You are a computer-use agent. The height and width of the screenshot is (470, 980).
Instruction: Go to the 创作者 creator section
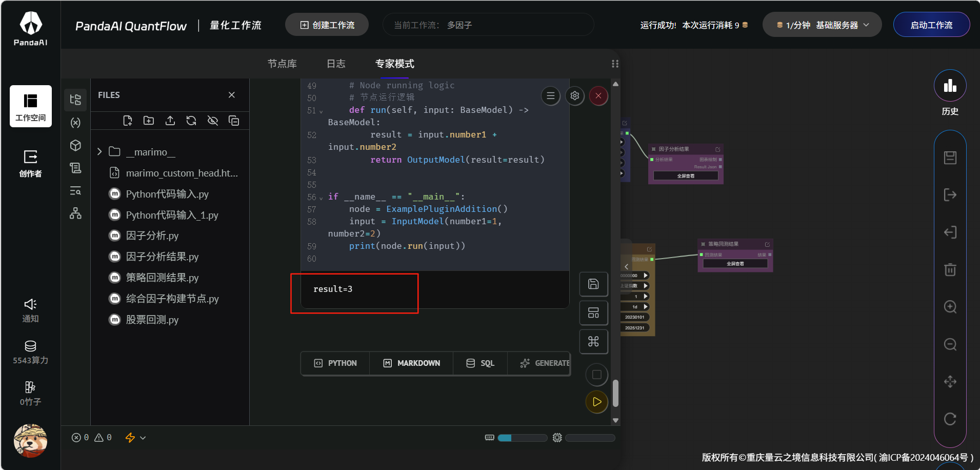pos(31,163)
